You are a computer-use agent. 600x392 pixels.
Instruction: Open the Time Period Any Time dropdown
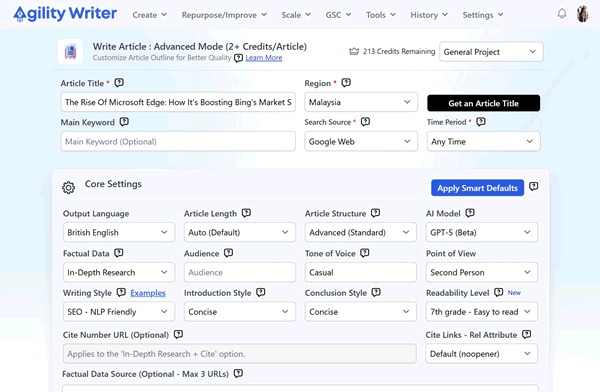[483, 142]
